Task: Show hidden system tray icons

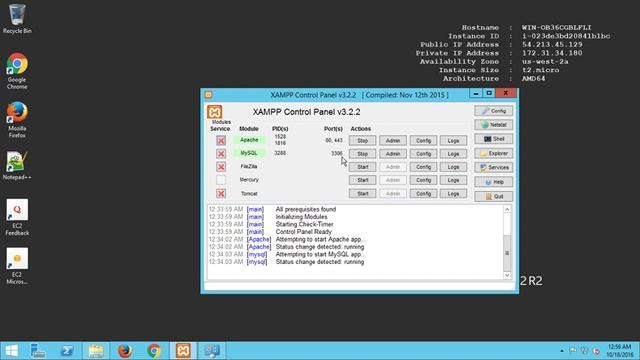Action: pos(562,351)
